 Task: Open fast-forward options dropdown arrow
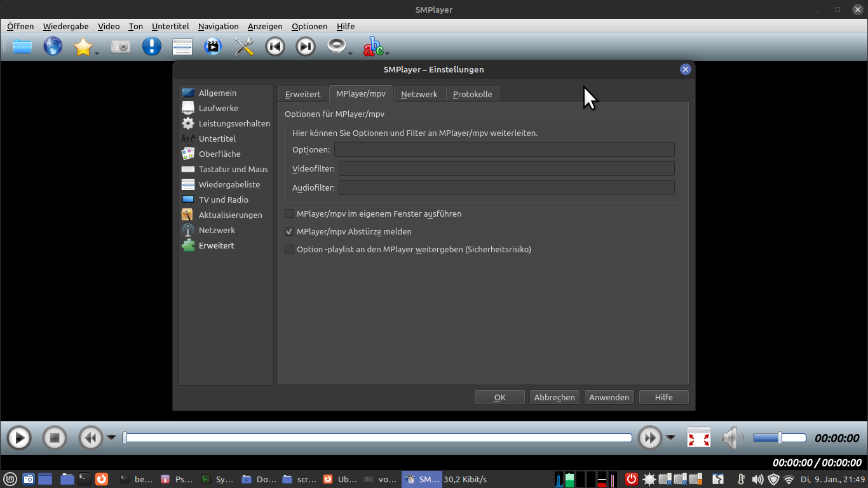(x=670, y=438)
